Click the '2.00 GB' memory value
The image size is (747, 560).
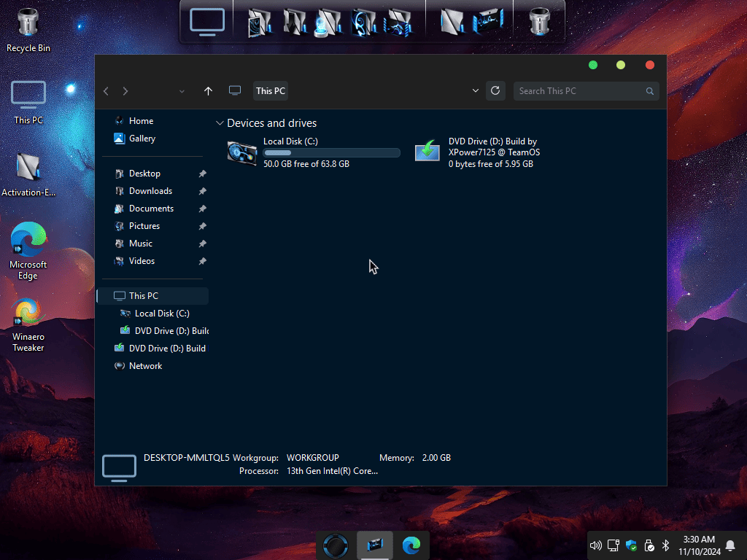pyautogui.click(x=436, y=458)
